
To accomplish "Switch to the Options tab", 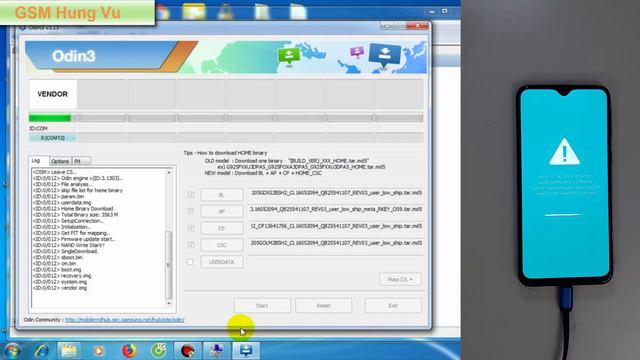I will [60, 161].
